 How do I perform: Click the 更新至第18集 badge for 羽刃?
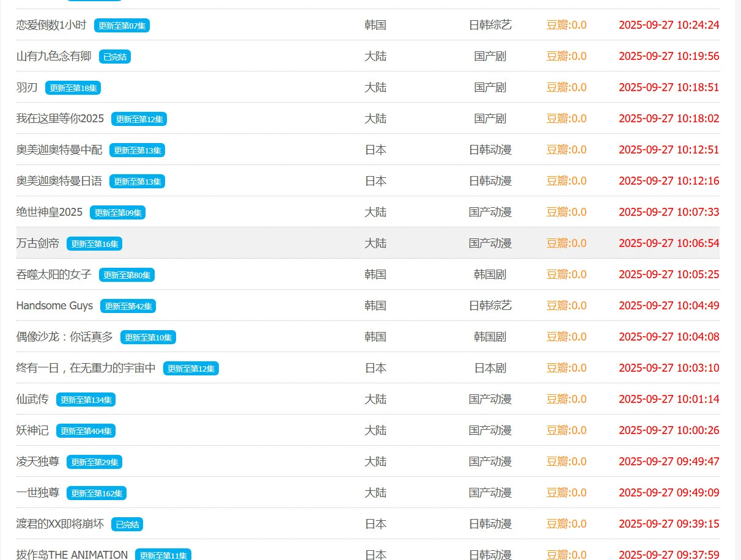73,88
